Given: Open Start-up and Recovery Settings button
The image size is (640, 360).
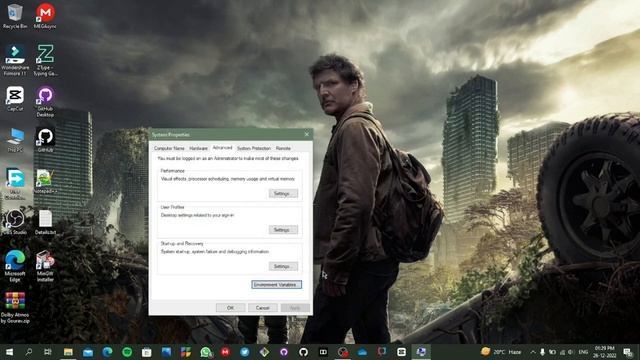Looking at the screenshot, I should click(x=283, y=266).
